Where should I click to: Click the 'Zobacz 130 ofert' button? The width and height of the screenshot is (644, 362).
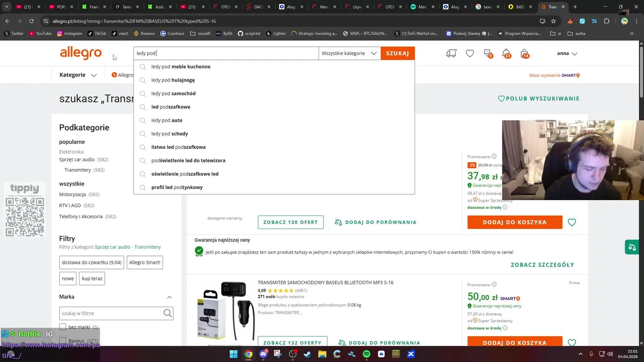290,222
